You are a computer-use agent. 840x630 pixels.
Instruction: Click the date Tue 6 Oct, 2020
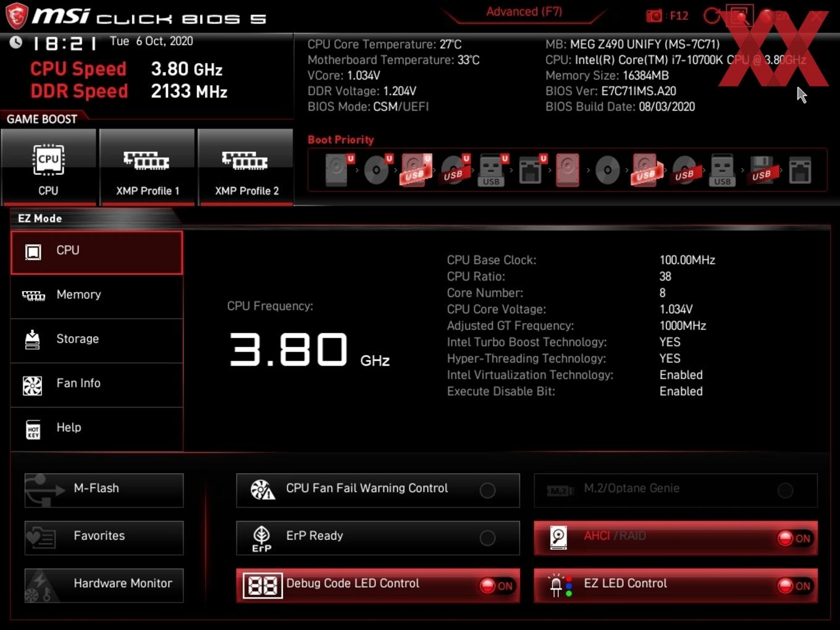click(x=151, y=41)
